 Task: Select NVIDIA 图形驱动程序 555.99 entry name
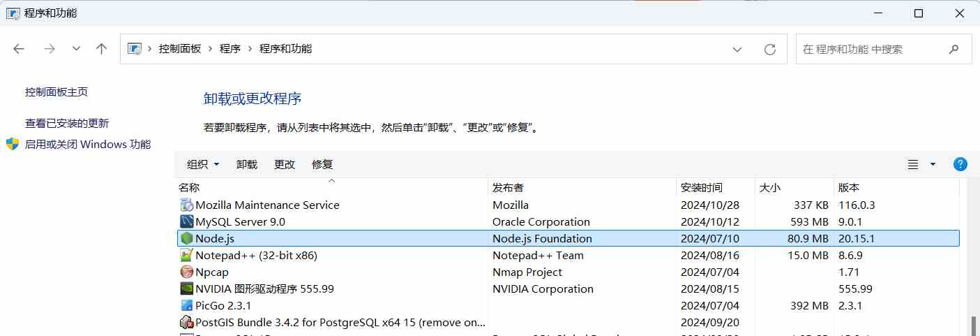(264, 288)
